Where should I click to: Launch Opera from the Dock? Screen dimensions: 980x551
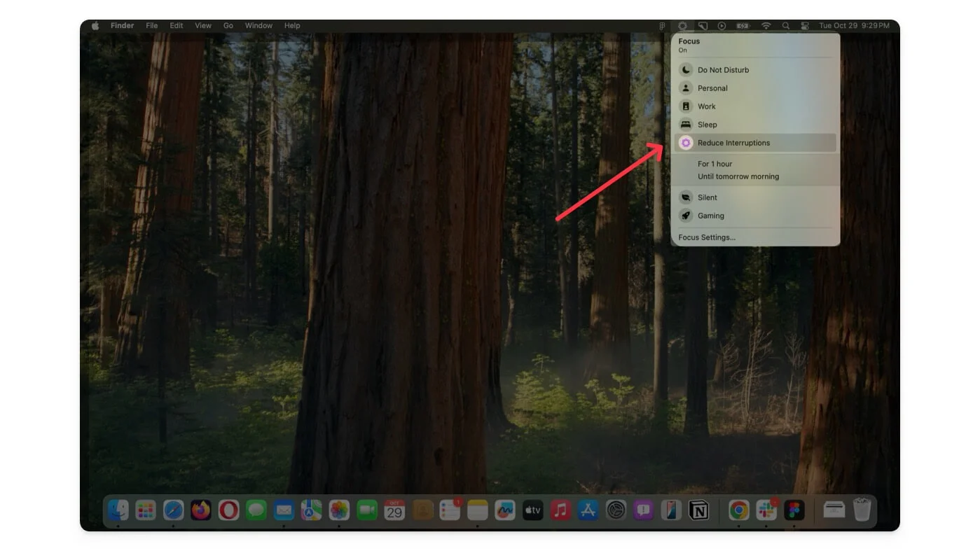228,510
